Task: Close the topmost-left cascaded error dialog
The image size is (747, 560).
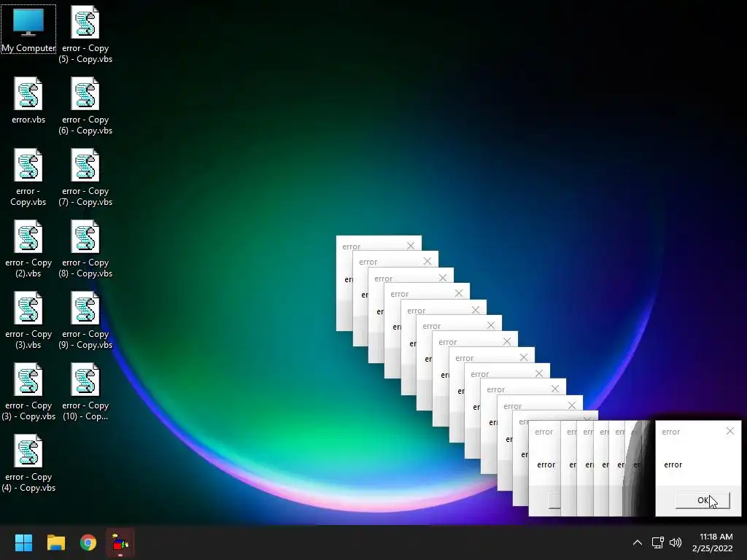Action: [411, 246]
